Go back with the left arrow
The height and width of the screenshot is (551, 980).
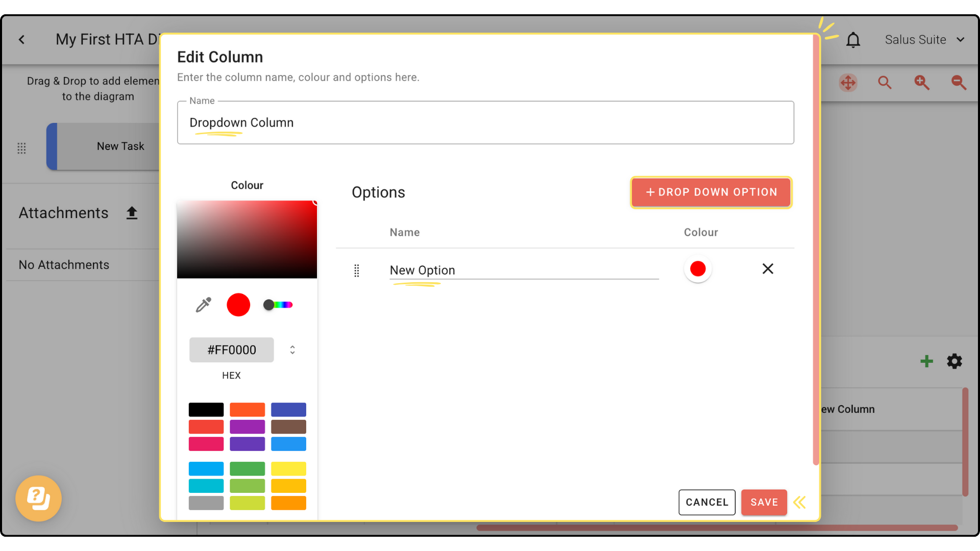21,40
